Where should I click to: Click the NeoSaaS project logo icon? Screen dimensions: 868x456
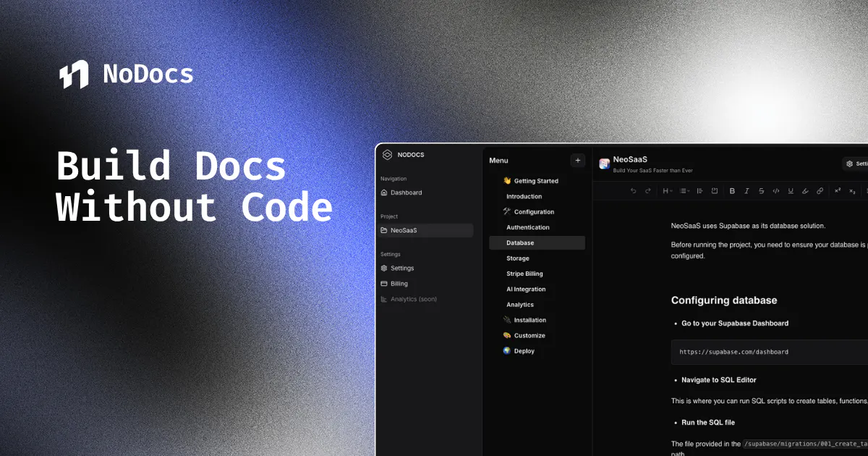coord(605,164)
